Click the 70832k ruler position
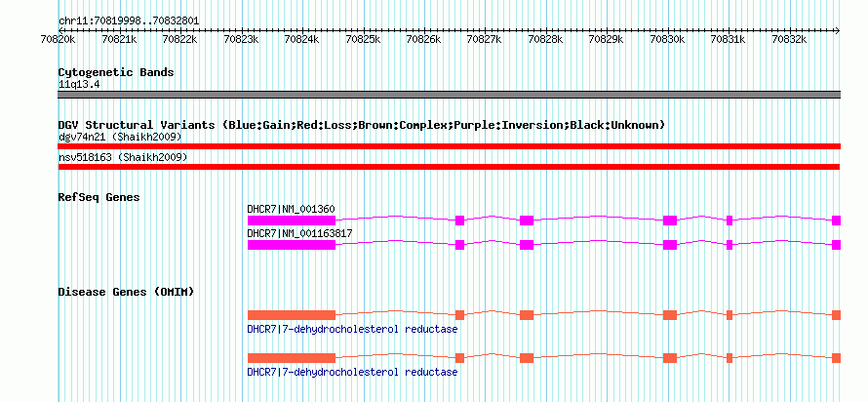 coord(789,39)
